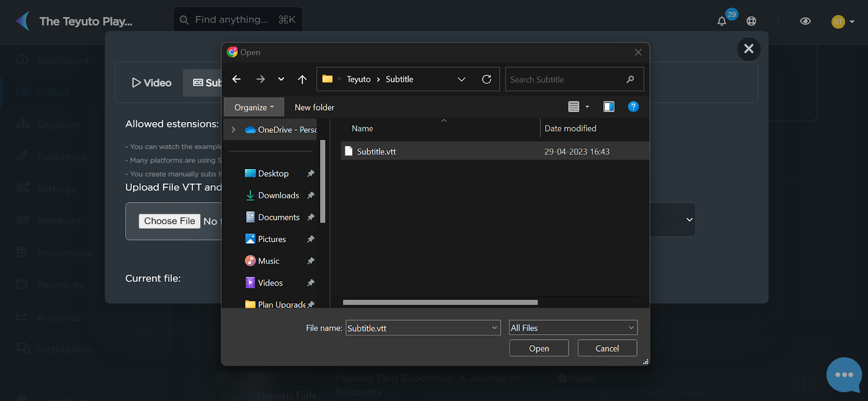Open the folder icon dropdown in address bar
The image size is (868, 401).
point(327,79)
